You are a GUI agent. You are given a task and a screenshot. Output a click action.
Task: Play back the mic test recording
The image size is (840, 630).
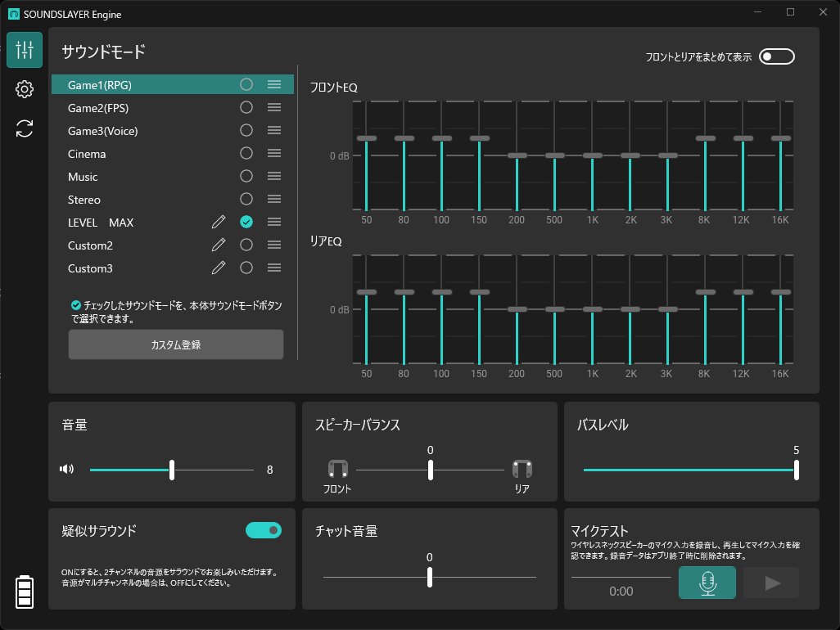click(x=771, y=583)
